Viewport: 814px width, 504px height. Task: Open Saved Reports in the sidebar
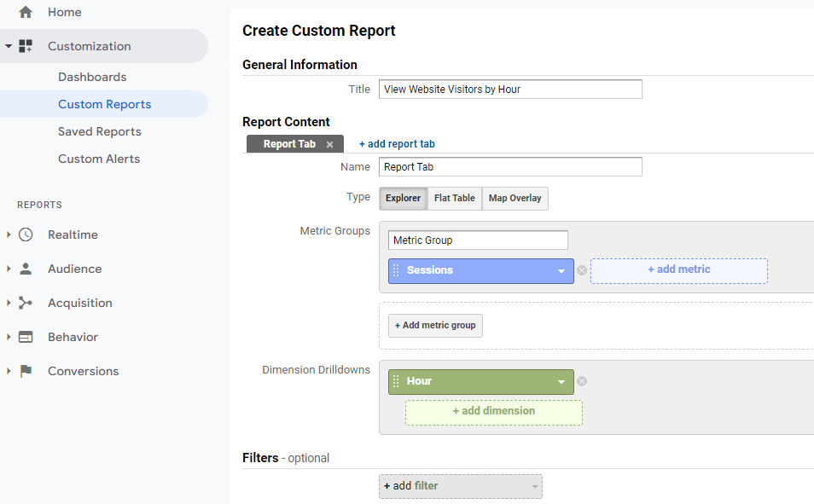coord(99,132)
